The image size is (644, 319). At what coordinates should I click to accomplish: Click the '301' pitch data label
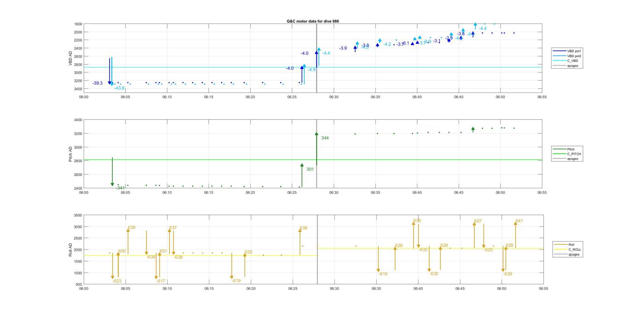tap(310, 169)
